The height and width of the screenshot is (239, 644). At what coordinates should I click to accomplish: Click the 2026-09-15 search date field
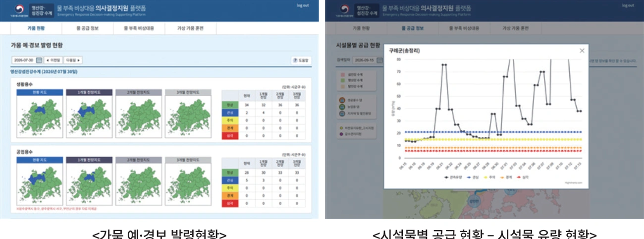(x=364, y=60)
